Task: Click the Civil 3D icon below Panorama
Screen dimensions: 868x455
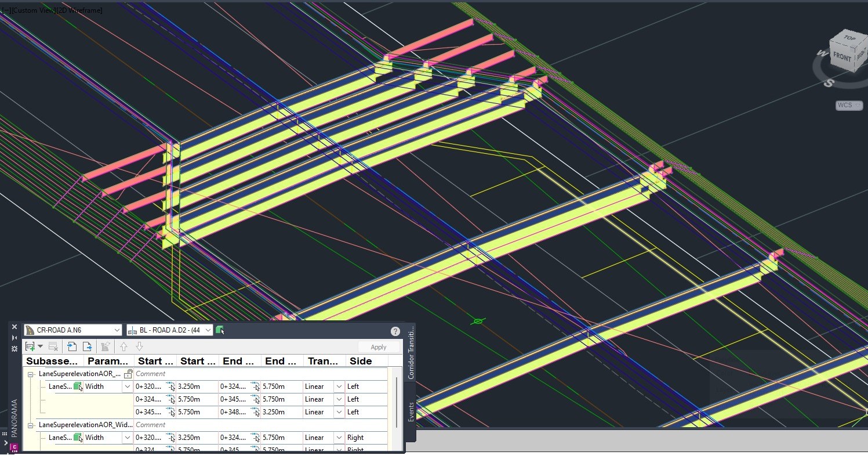Action: [14, 447]
